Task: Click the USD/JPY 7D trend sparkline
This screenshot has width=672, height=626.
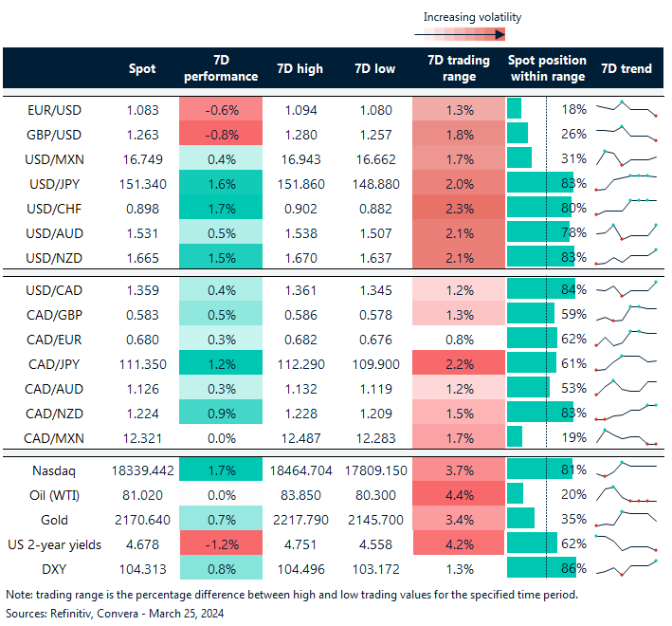Action: pyautogui.click(x=626, y=182)
